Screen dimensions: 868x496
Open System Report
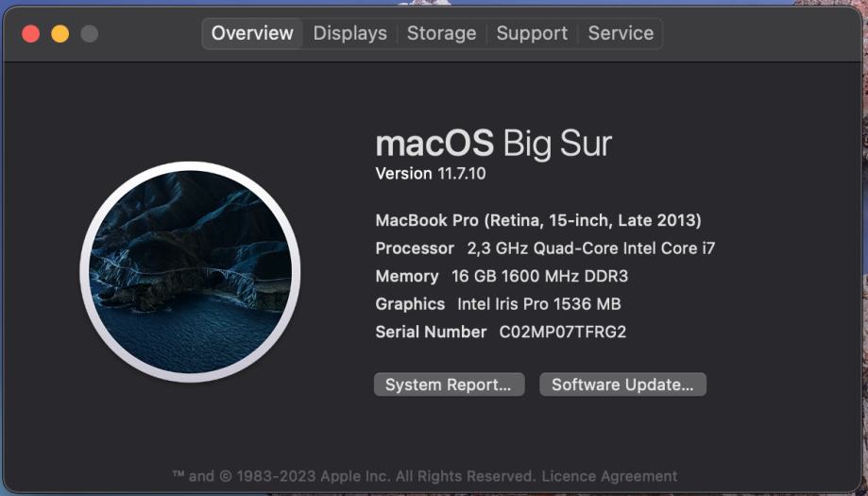coord(449,385)
